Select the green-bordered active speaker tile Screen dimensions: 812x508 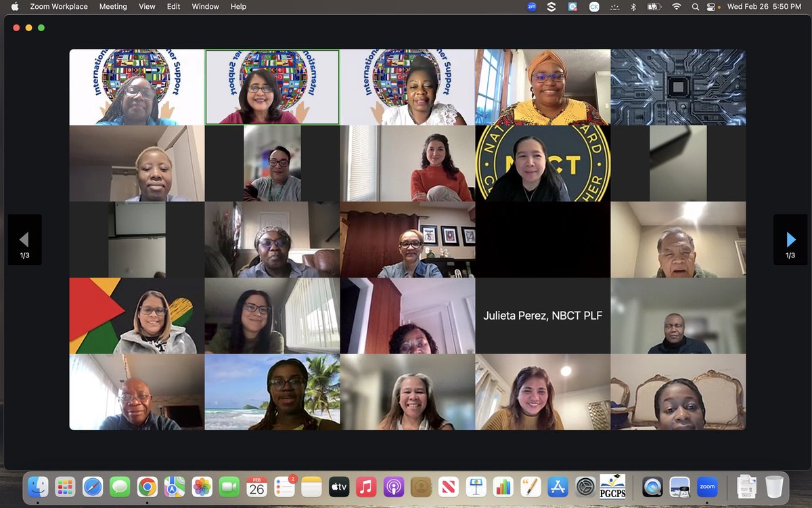coord(272,87)
